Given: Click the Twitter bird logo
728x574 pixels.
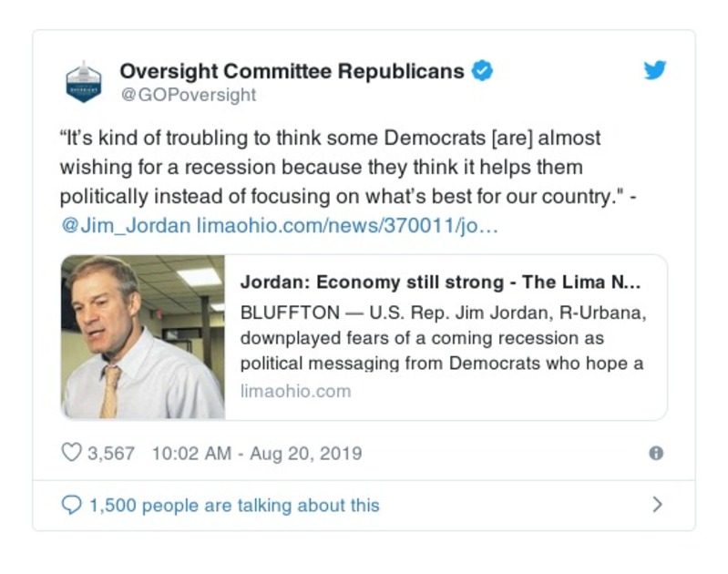Looking at the screenshot, I should tap(655, 71).
